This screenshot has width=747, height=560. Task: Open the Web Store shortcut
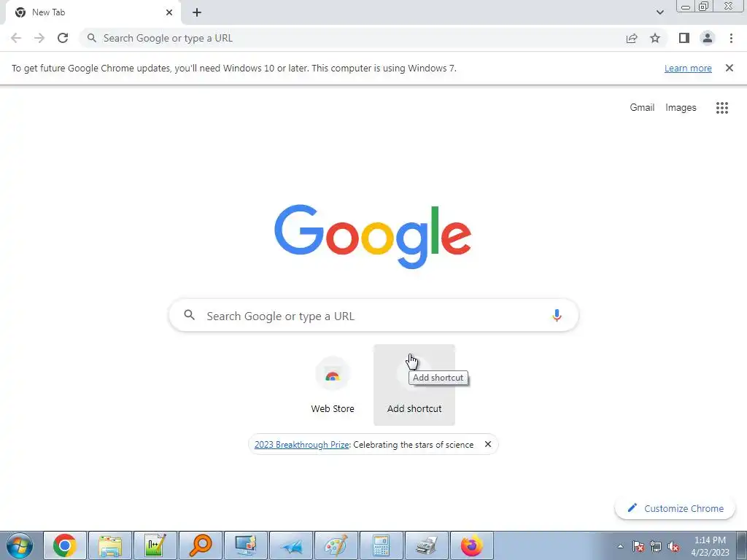point(333,385)
